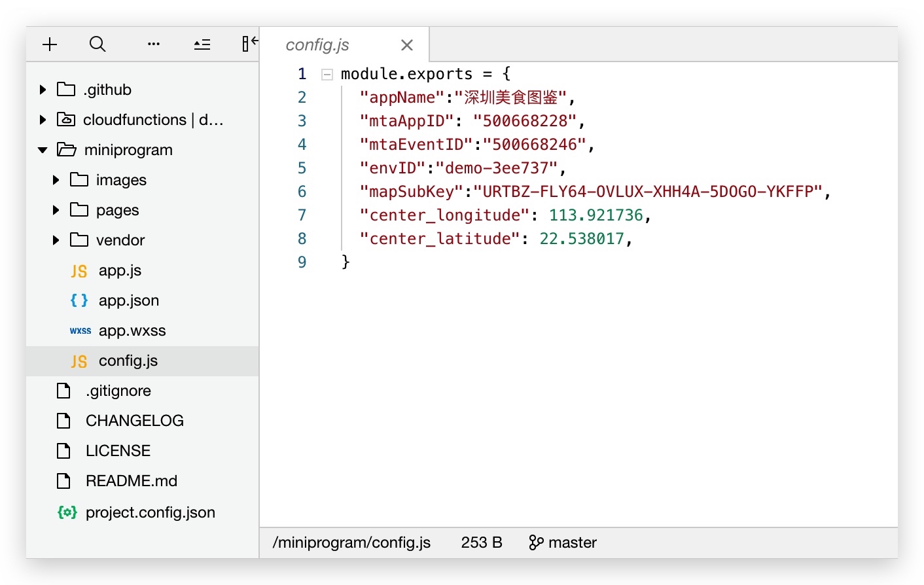Click the JS icon beside app.js
Screen dimensions: 924x585
[79, 271]
